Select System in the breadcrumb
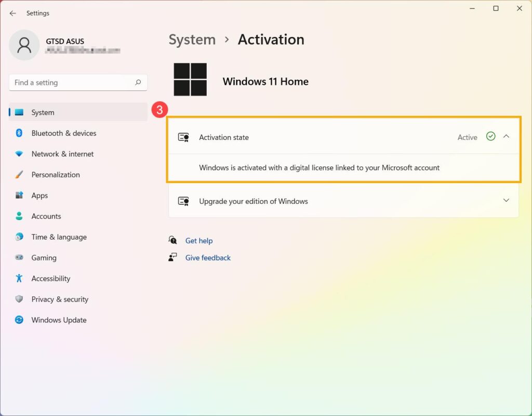The width and height of the screenshot is (532, 416). (x=192, y=40)
